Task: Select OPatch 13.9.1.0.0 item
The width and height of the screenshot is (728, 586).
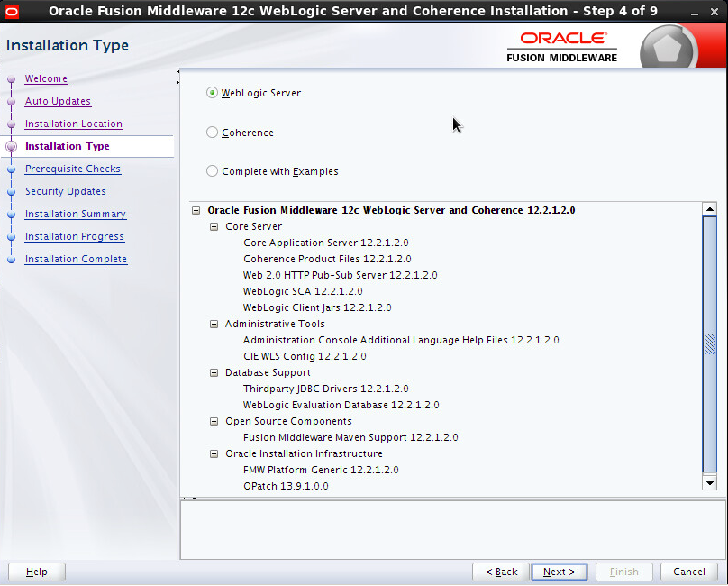Action: [x=286, y=486]
